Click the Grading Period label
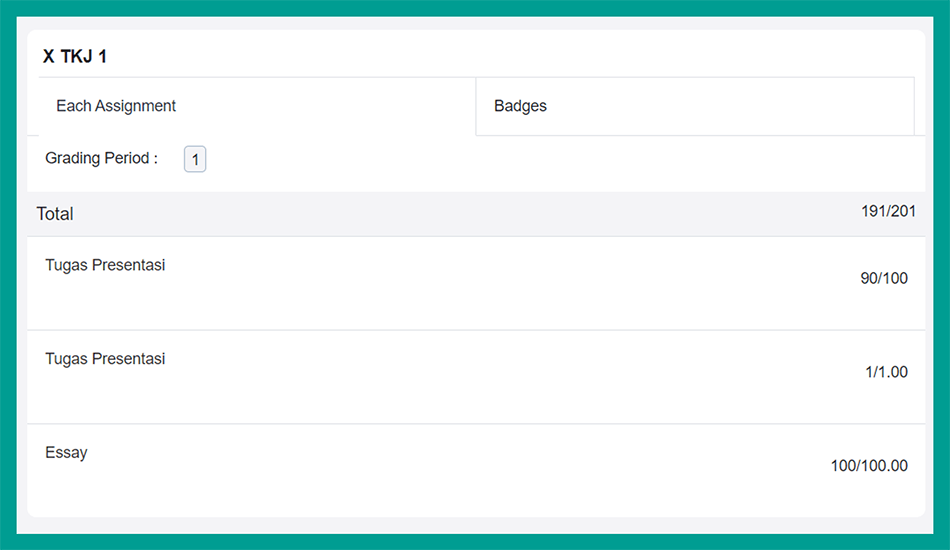 [x=101, y=158]
